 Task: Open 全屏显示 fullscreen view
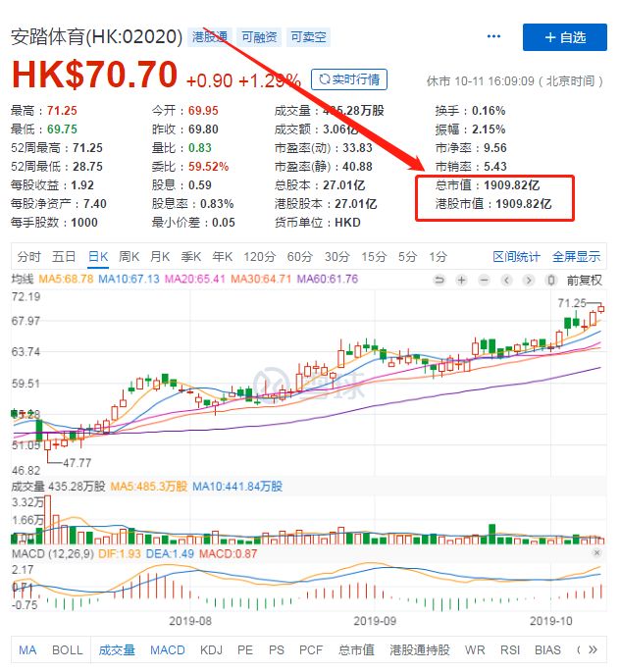576,257
